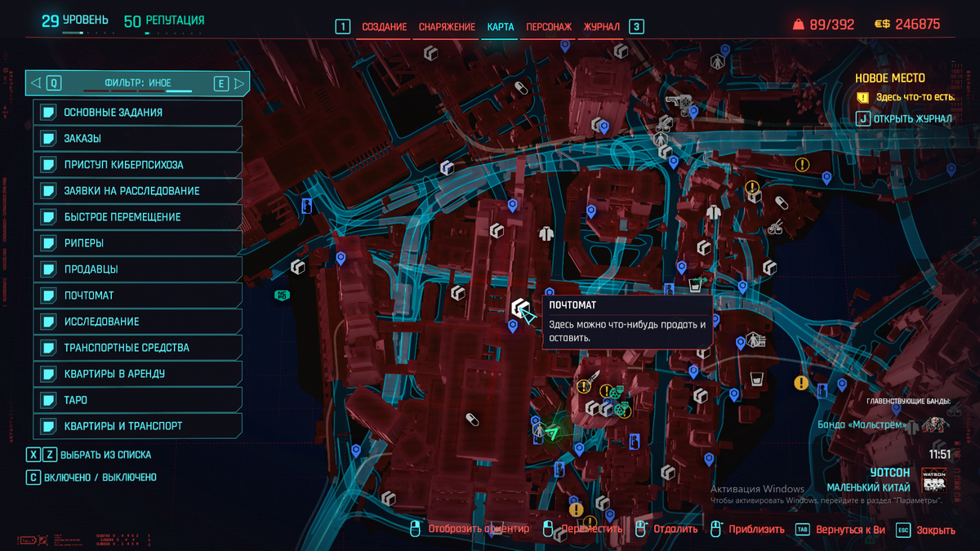Click the УОТСОН district name
Image resolution: width=980 pixels, height=551 pixels.
click(x=890, y=473)
